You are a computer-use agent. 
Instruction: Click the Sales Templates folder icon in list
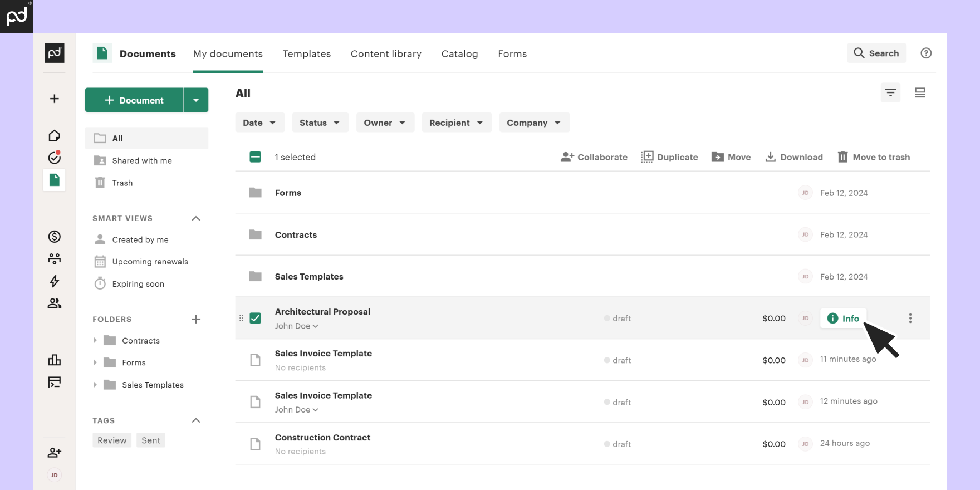(x=255, y=276)
